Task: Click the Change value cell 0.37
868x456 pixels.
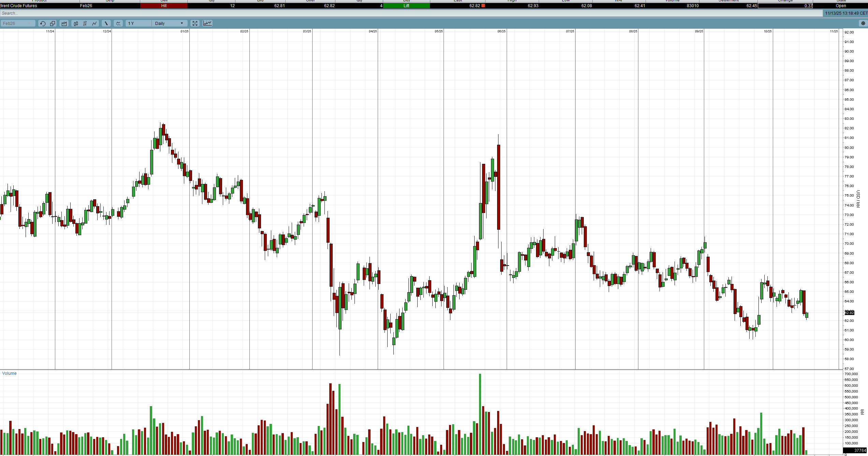Action: [x=785, y=6]
